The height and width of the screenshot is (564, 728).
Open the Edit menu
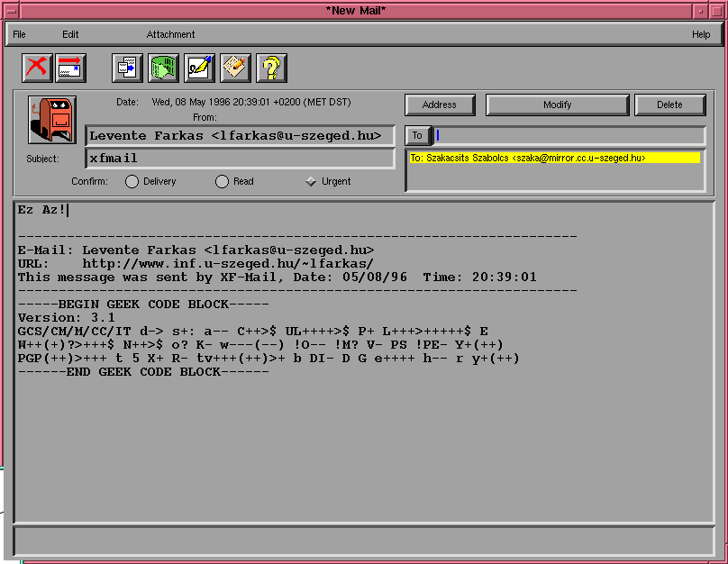click(70, 34)
